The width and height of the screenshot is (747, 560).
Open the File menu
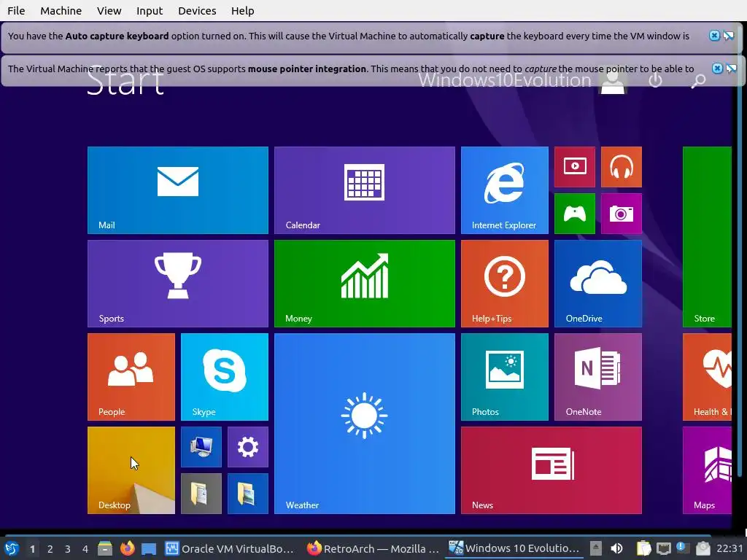[16, 10]
